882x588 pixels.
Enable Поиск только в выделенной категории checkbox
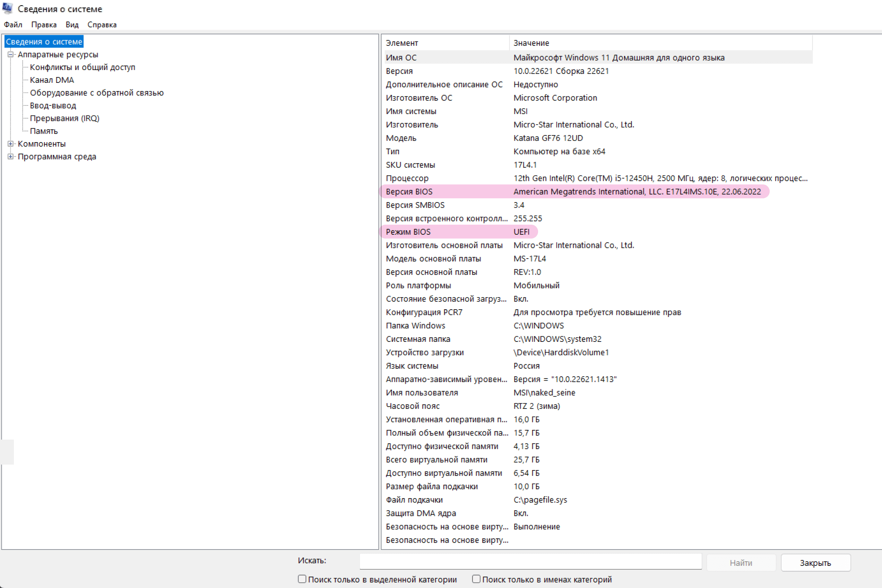pyautogui.click(x=302, y=579)
